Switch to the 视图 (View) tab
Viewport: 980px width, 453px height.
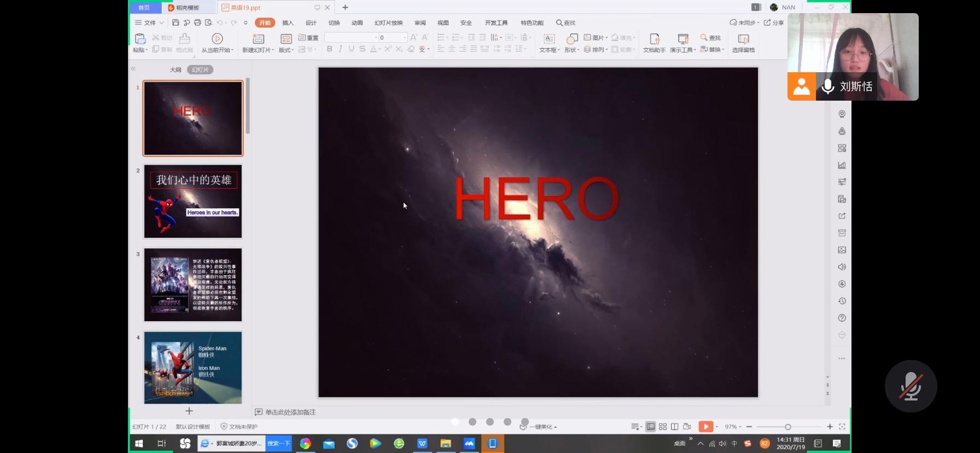point(443,22)
